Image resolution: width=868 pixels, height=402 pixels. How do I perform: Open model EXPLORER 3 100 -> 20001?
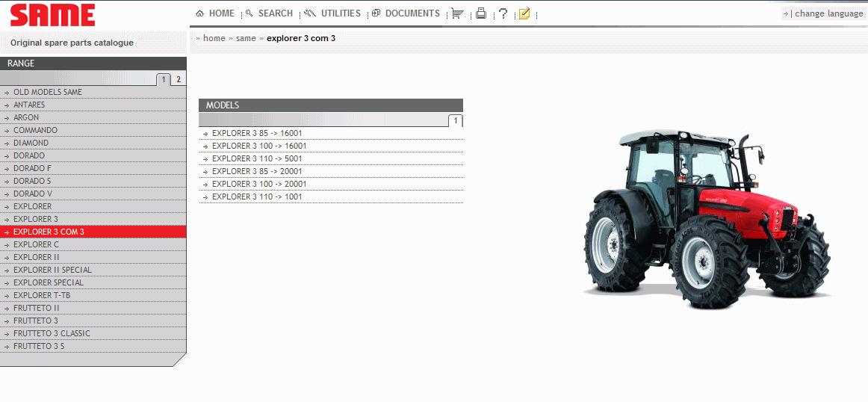click(x=331, y=185)
